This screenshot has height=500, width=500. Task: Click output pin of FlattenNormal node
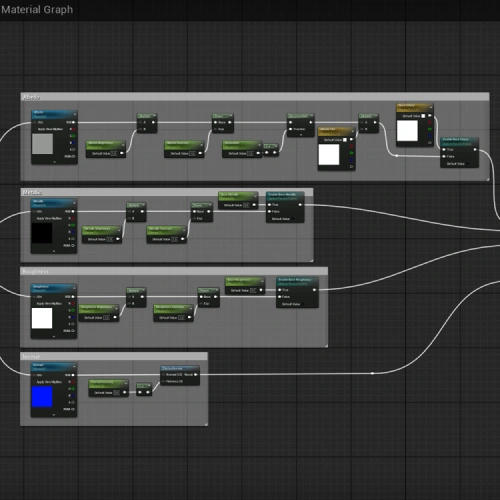[x=196, y=374]
